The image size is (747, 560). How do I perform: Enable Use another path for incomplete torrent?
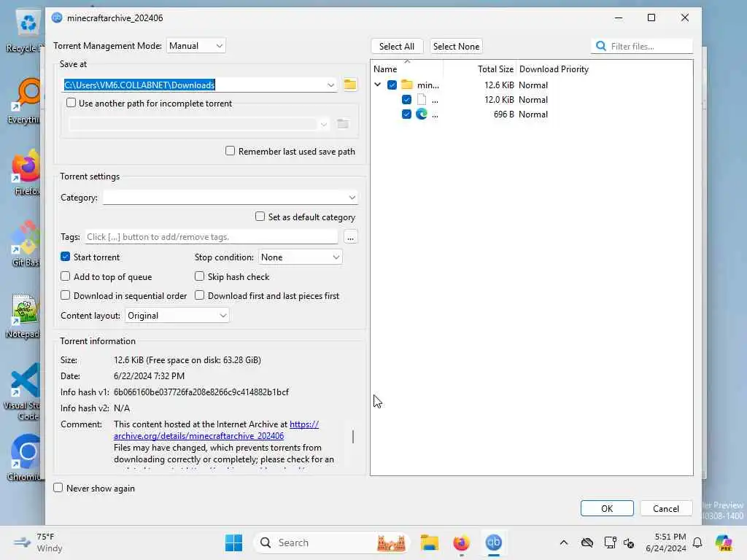(71, 103)
